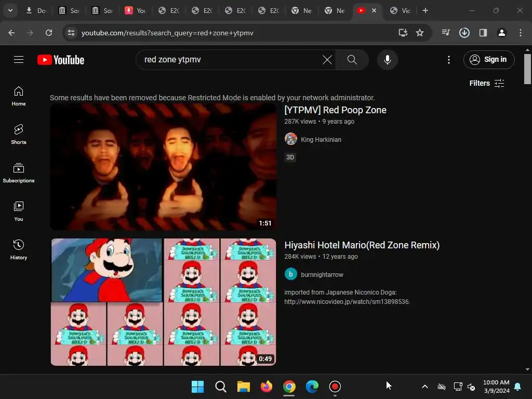Visit the King Harkinian channel name
Image resolution: width=532 pixels, height=399 pixels.
[x=321, y=139]
